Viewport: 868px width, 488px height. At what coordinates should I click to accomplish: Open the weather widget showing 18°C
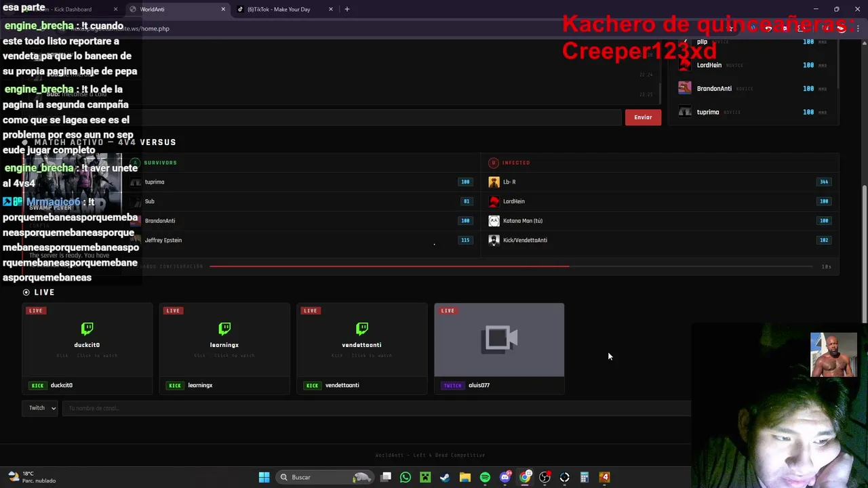pyautogui.click(x=32, y=477)
